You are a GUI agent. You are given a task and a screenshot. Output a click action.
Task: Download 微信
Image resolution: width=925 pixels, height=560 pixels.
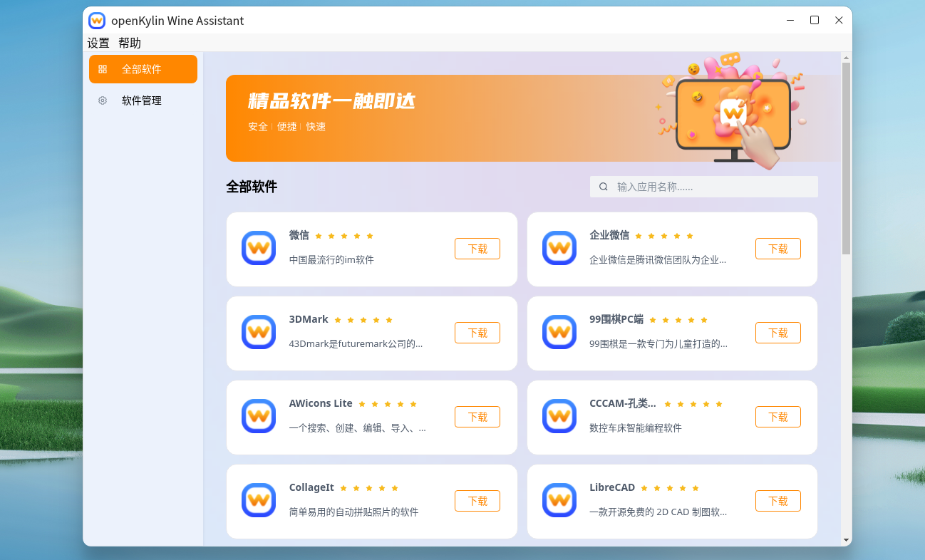point(477,249)
